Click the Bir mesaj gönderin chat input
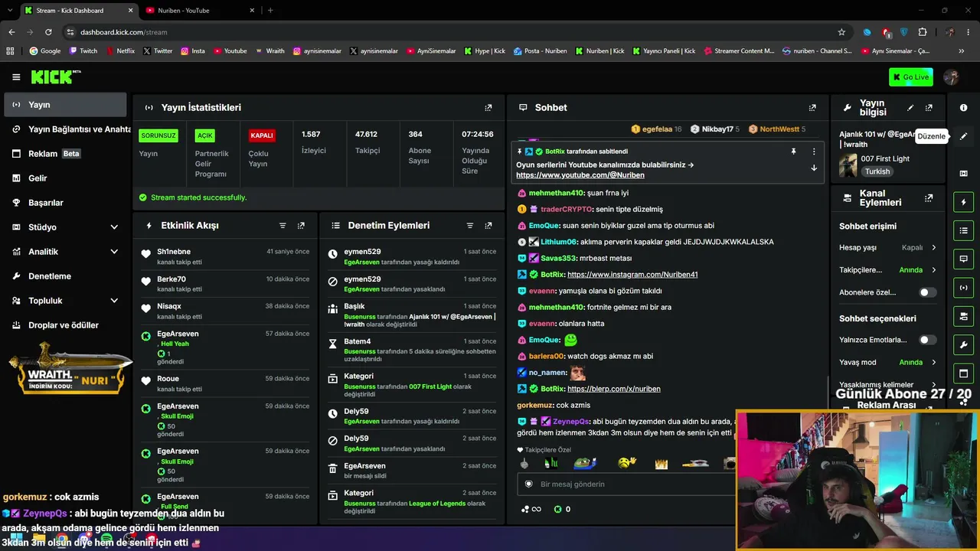 (628, 484)
